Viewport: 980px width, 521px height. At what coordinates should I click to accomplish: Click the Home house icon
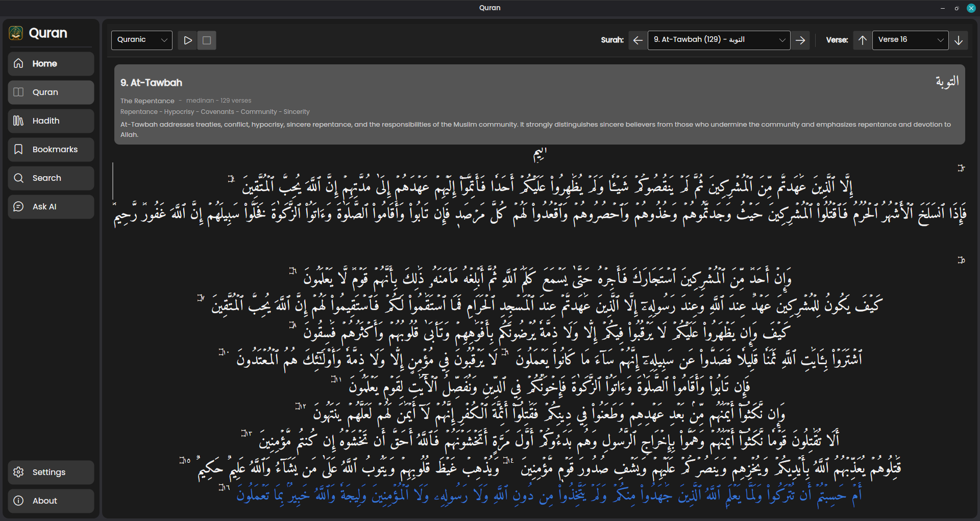18,63
